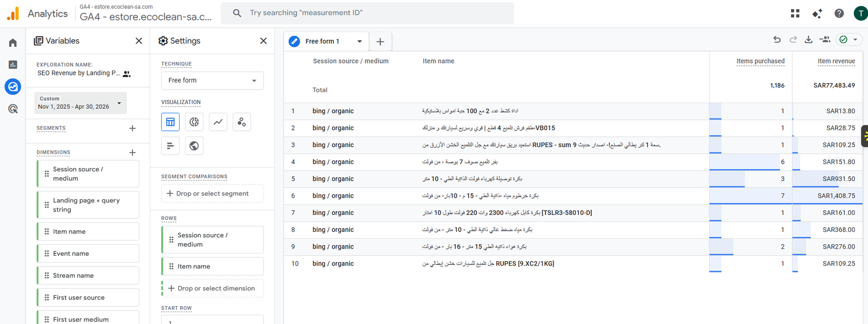Select the geo map visualization

194,145
